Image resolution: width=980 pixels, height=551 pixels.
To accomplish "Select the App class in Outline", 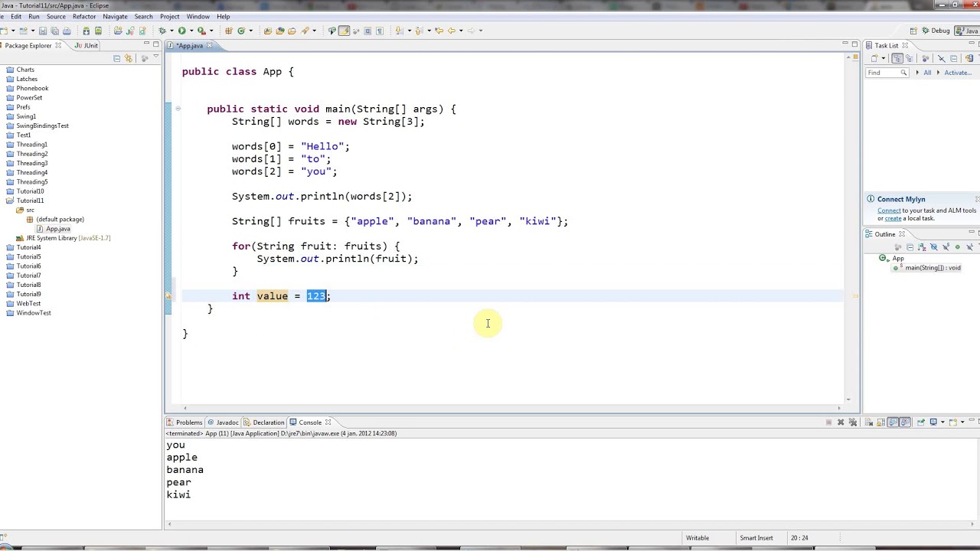I will [x=897, y=259].
